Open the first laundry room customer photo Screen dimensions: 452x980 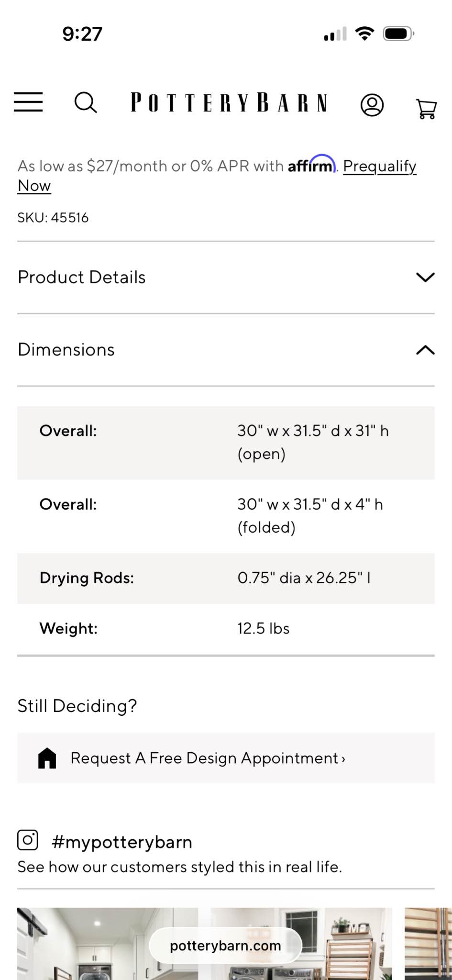click(x=108, y=944)
